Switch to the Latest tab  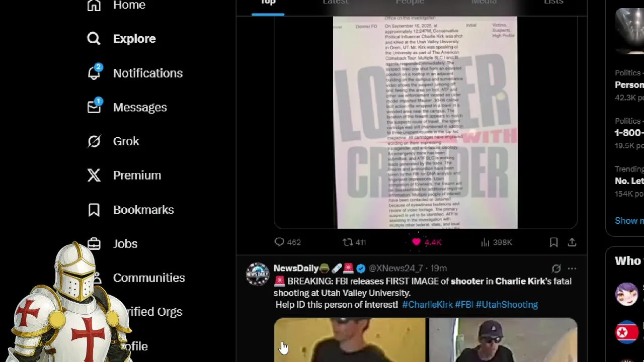point(336,3)
